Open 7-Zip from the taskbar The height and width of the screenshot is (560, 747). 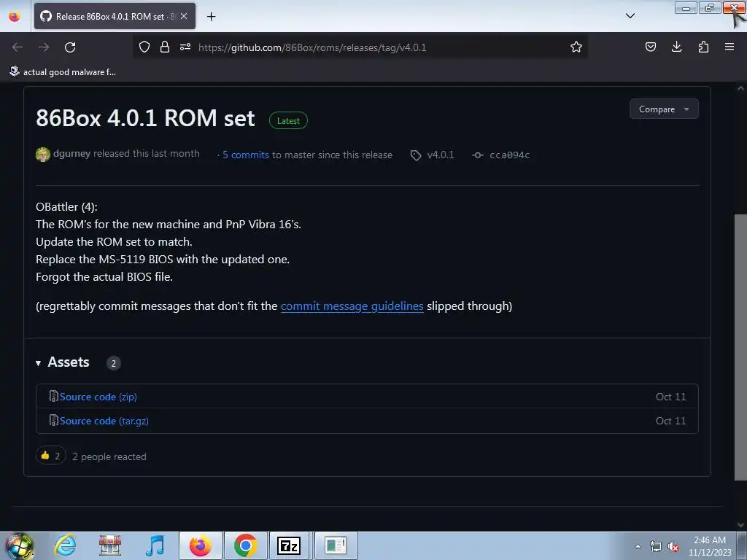[x=289, y=545]
